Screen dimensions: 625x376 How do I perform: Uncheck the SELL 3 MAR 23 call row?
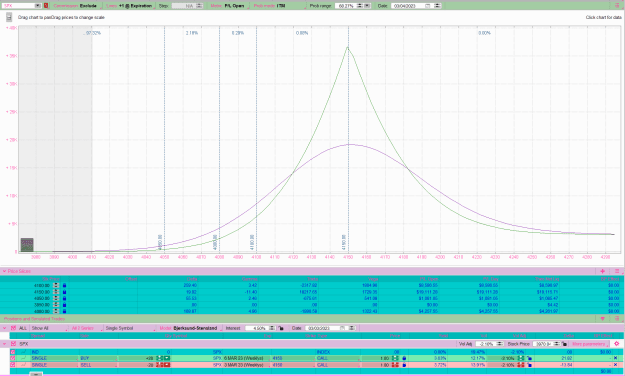click(13, 364)
